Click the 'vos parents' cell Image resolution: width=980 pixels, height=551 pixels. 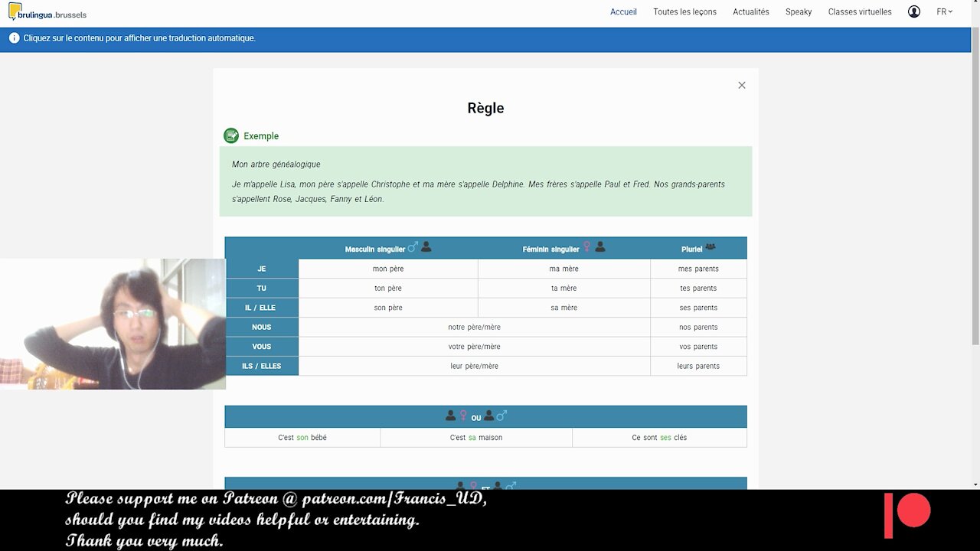[x=698, y=347]
